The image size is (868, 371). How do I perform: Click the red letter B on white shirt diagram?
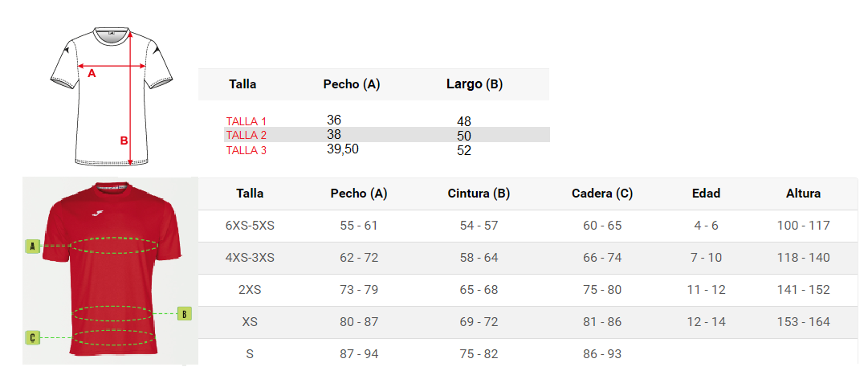tap(124, 141)
